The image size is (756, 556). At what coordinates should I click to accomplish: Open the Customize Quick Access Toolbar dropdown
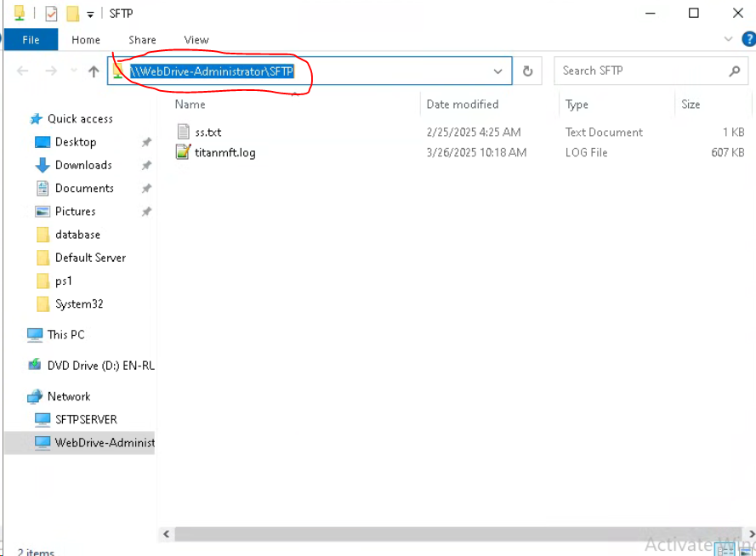[90, 14]
